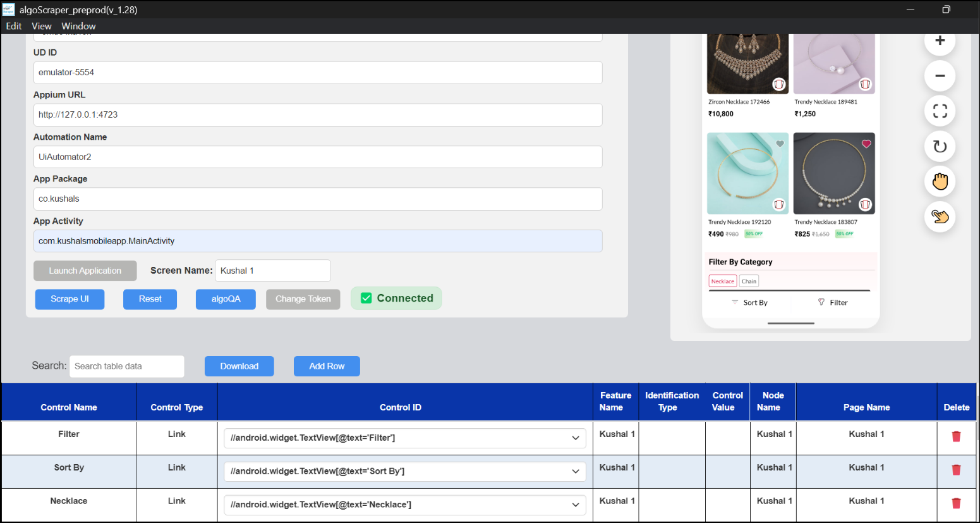The width and height of the screenshot is (980, 523).
Task: Click the '₹10,800' price in preview
Action: pyautogui.click(x=721, y=114)
